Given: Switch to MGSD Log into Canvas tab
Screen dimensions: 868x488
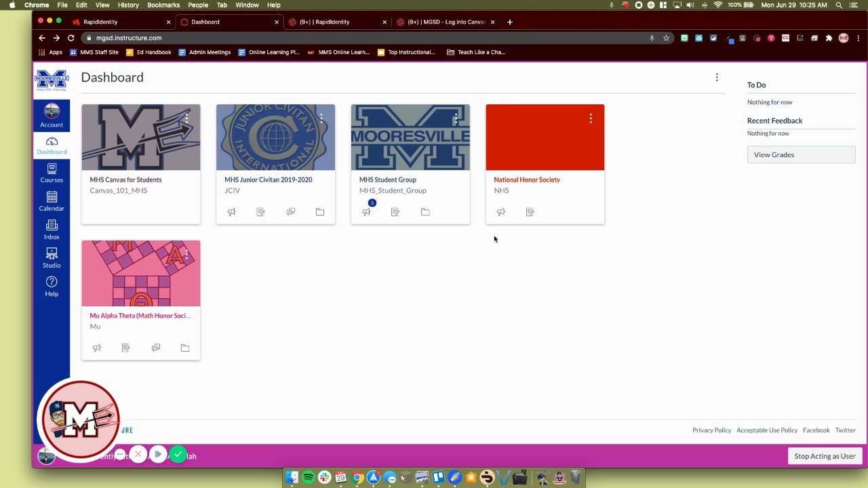Looking at the screenshot, I should (446, 22).
